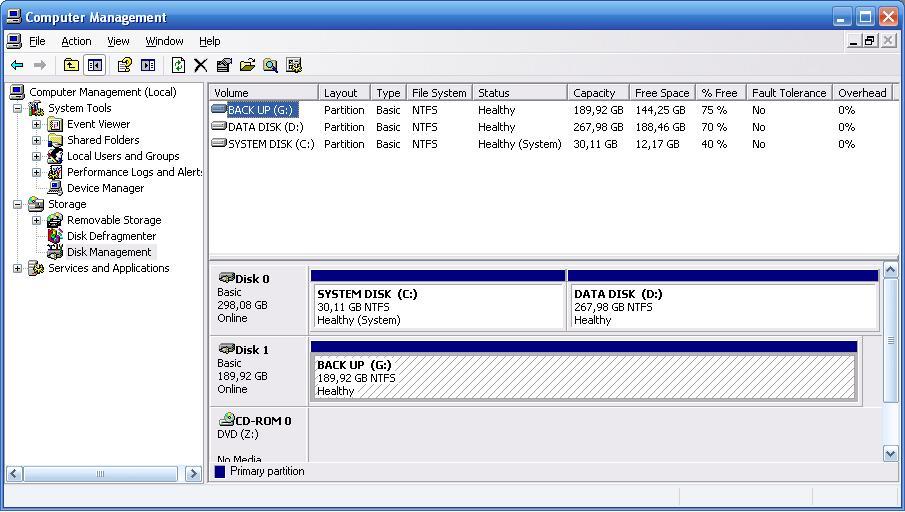Expand the Shared Folders node
This screenshot has height=512, width=905.
[x=36, y=140]
